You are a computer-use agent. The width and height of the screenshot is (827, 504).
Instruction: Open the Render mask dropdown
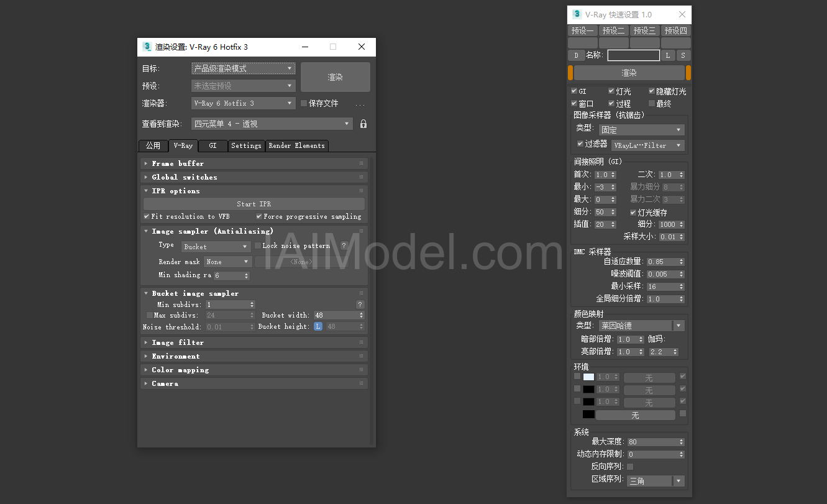pyautogui.click(x=228, y=262)
